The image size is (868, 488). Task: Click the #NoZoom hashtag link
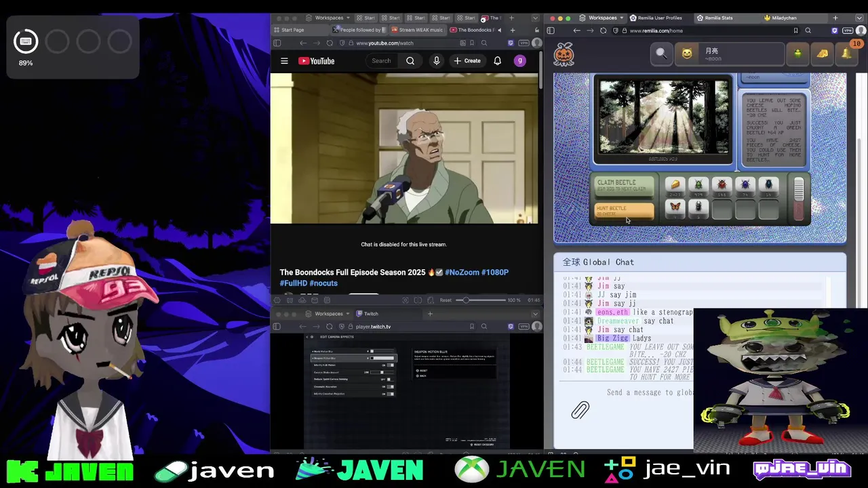coord(462,272)
